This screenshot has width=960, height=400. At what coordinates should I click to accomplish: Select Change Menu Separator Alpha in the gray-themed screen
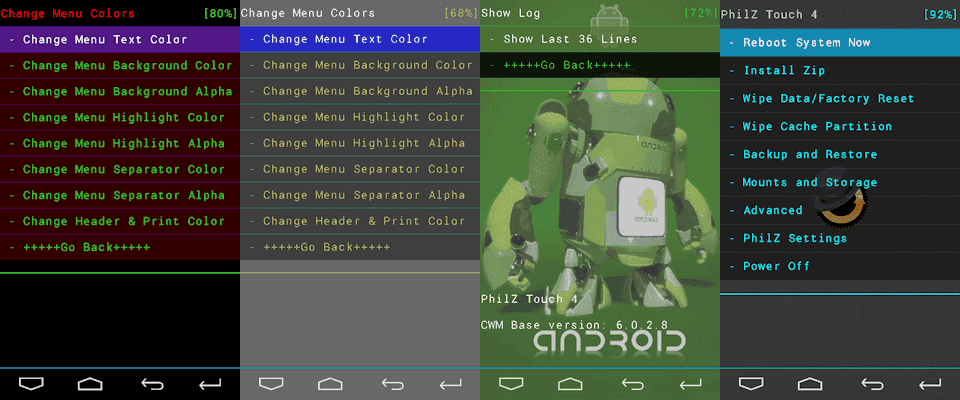coord(360,195)
